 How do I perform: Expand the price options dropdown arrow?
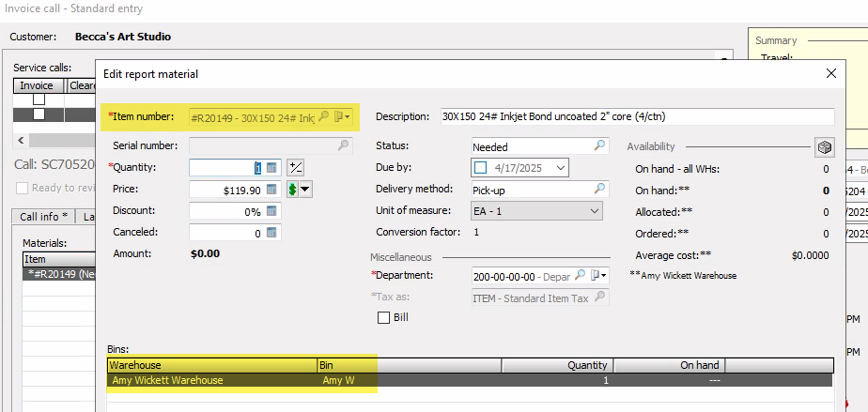point(305,190)
